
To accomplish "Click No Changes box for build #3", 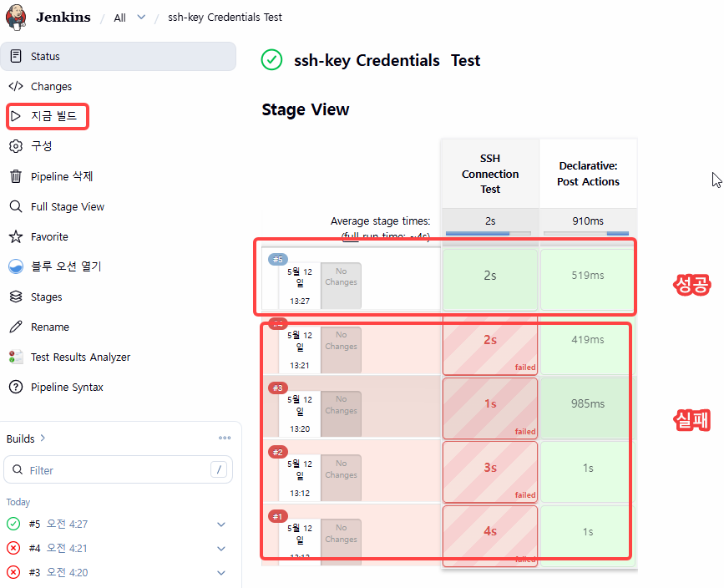I will click(x=341, y=413).
